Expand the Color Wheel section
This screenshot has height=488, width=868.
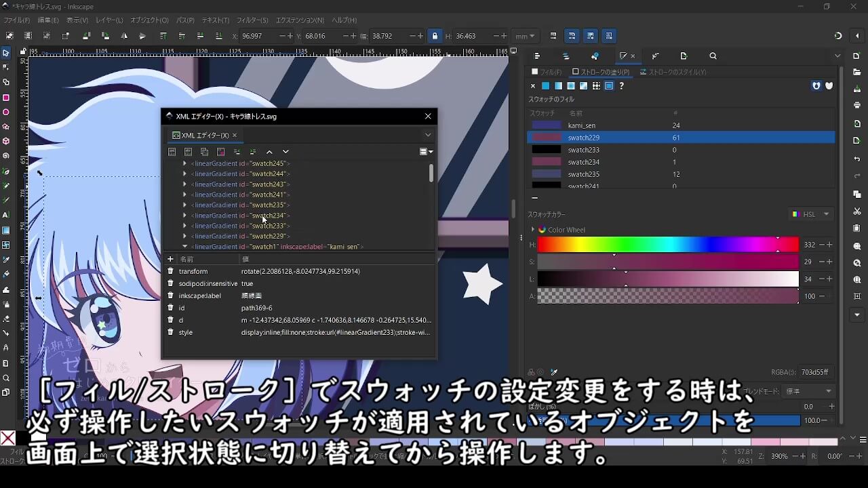(532, 230)
